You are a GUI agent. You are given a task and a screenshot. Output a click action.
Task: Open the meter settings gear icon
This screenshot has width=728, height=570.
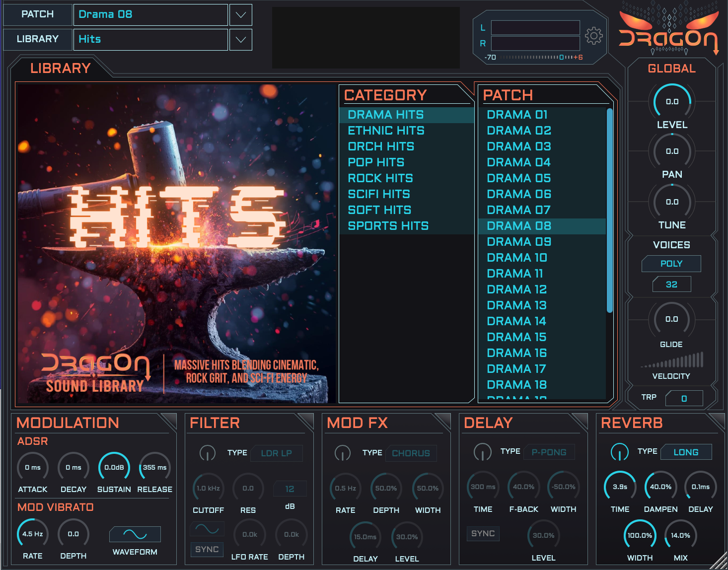(x=593, y=36)
